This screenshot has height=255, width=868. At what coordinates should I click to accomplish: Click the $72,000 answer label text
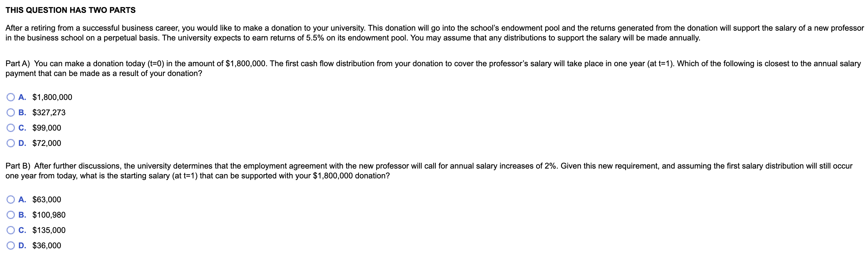[46, 143]
